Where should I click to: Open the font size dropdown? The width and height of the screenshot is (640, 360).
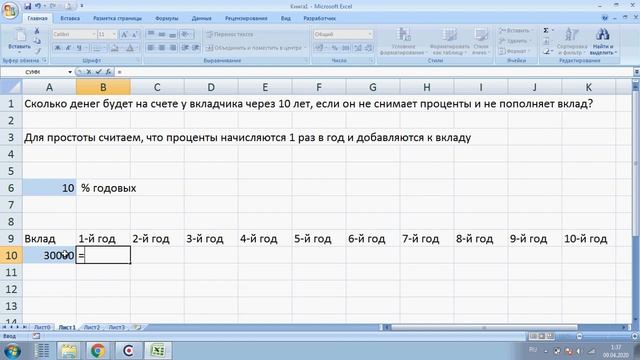[114, 34]
